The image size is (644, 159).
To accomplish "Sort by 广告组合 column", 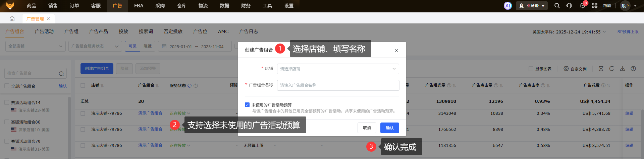I will click(157, 86).
